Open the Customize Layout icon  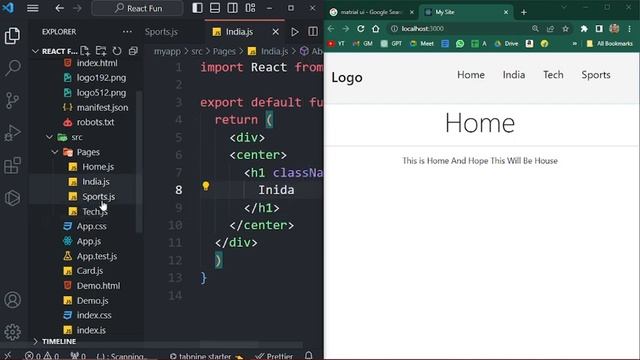pyautogui.click(x=250, y=8)
